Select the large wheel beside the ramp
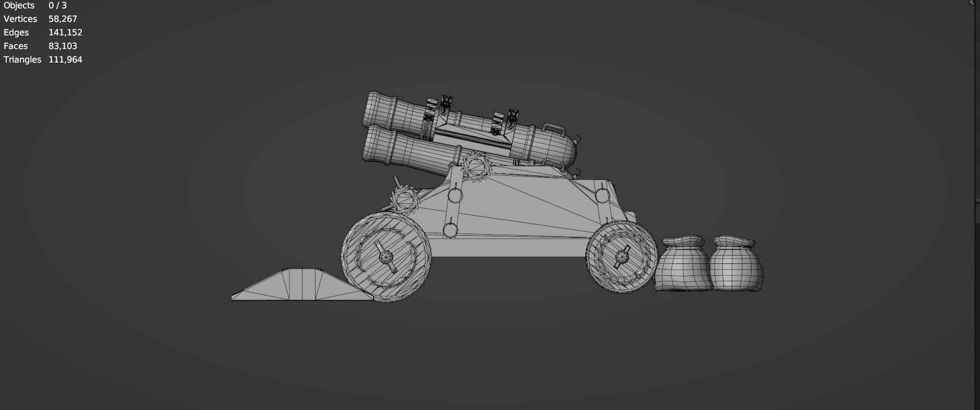This screenshot has height=410, width=980. point(386,257)
